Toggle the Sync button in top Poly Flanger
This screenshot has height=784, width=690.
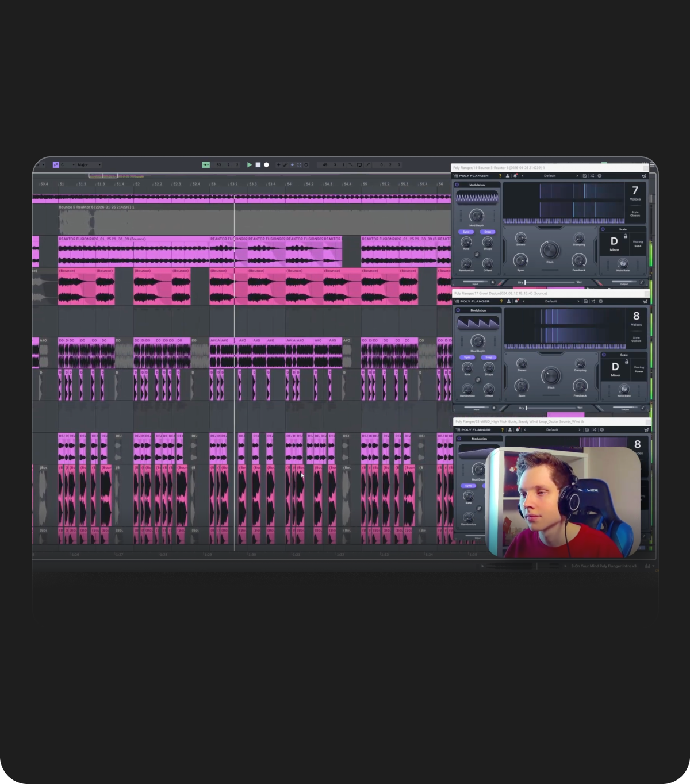[x=466, y=232]
